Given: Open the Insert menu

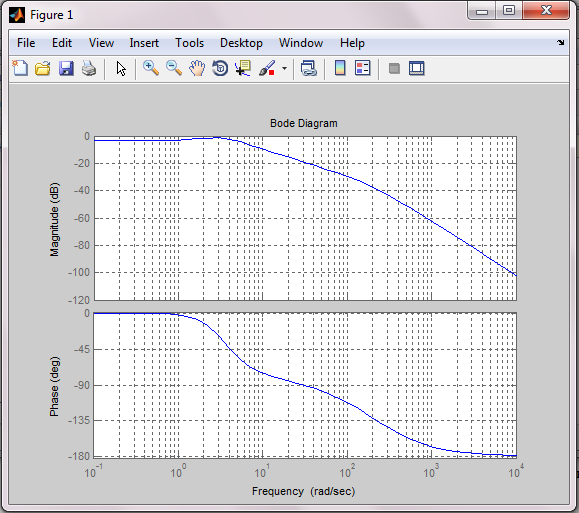Looking at the screenshot, I should point(144,43).
